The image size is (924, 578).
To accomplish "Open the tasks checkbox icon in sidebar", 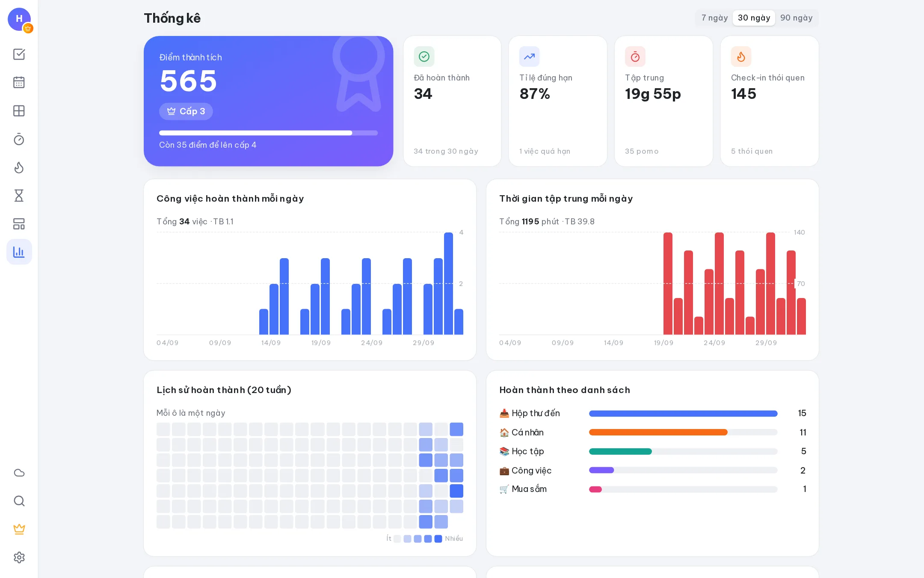I will coord(19,54).
